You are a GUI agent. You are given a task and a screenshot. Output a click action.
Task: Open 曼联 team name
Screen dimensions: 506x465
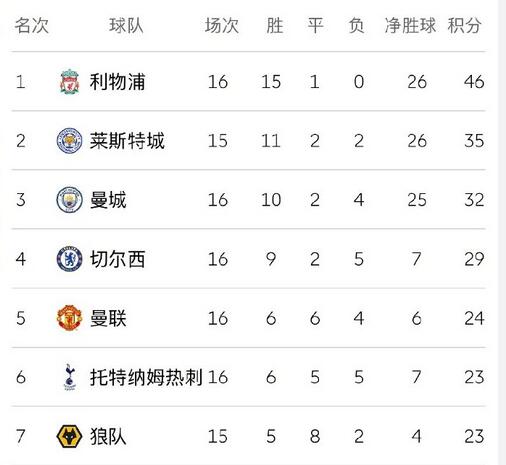[108, 318]
